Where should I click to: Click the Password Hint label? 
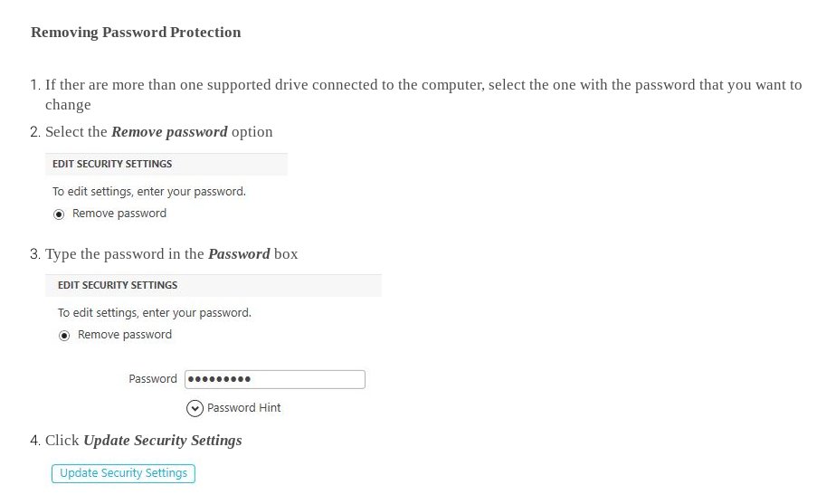(x=243, y=408)
